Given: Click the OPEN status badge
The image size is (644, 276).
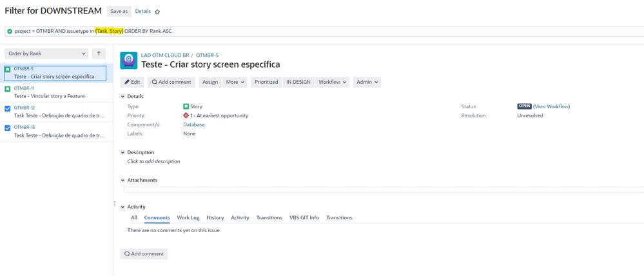Looking at the screenshot, I should [x=525, y=106].
